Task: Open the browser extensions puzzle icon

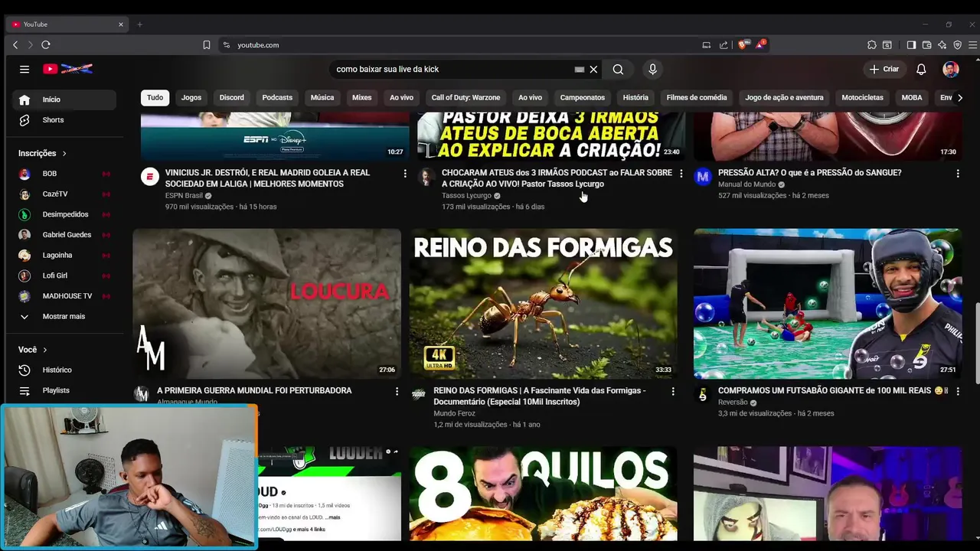Action: [x=872, y=45]
